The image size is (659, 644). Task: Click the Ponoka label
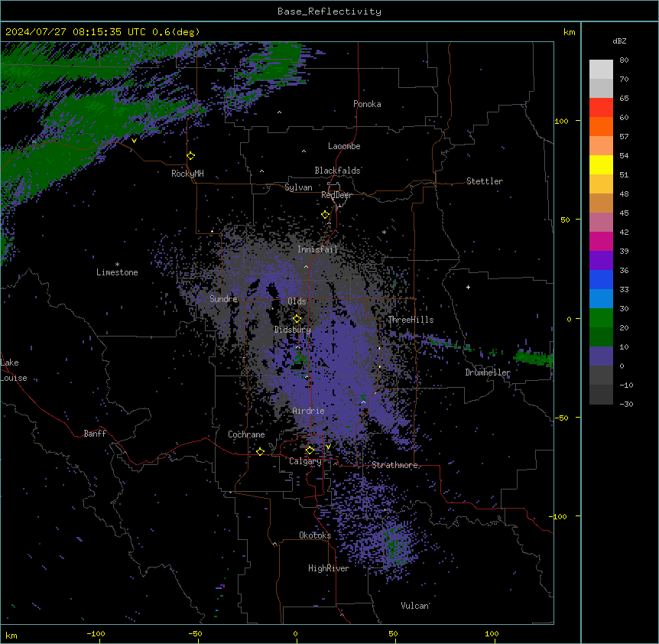(x=367, y=104)
